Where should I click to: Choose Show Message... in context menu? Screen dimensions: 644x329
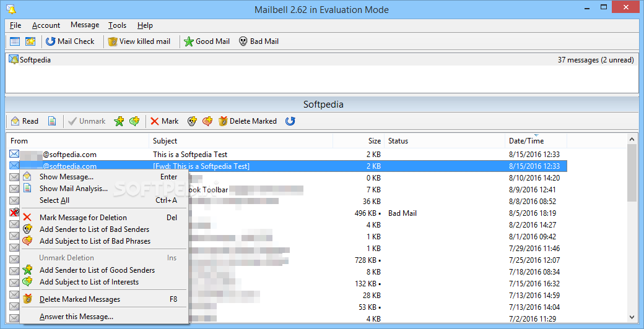coord(104,177)
